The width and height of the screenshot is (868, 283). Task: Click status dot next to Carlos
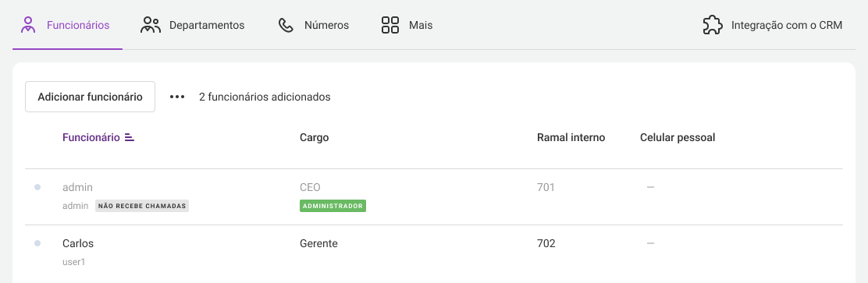tap(37, 243)
